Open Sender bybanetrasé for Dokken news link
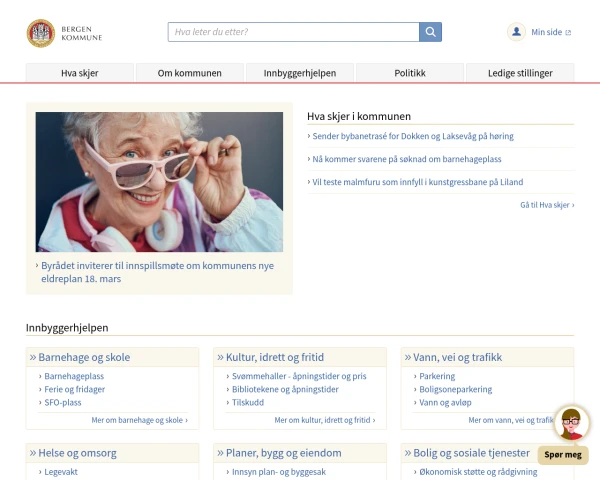The height and width of the screenshot is (480, 600). 413,136
